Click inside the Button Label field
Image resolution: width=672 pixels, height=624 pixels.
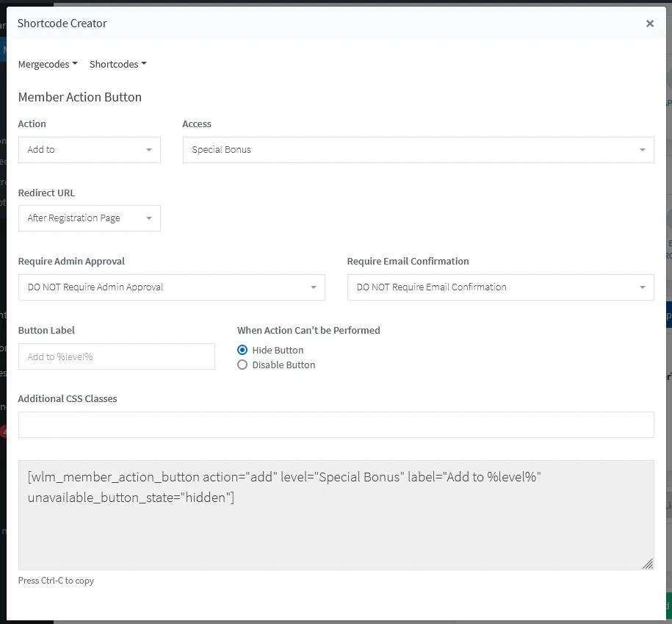coord(116,356)
